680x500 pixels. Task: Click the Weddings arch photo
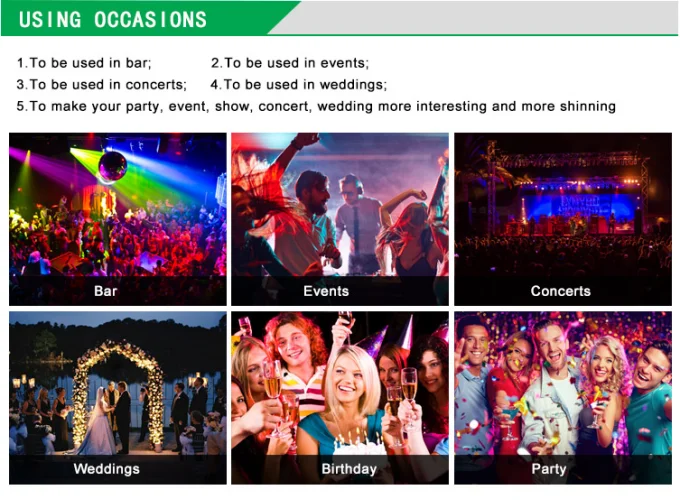point(118,398)
